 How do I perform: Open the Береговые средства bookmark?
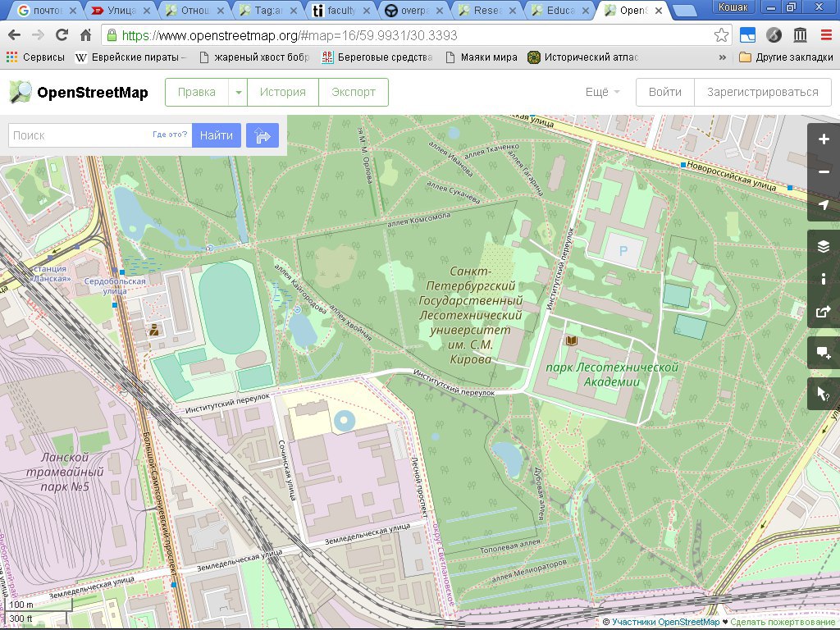(377, 57)
